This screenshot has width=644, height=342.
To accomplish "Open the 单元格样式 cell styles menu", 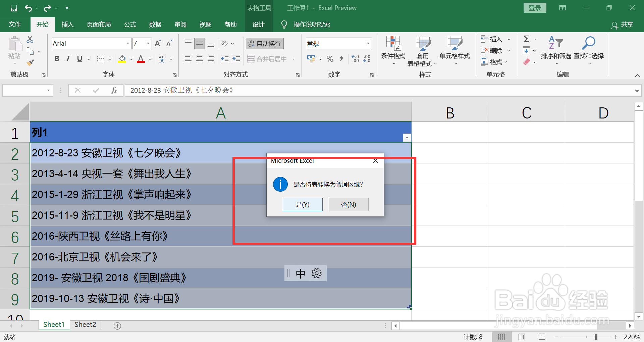I will point(455,50).
